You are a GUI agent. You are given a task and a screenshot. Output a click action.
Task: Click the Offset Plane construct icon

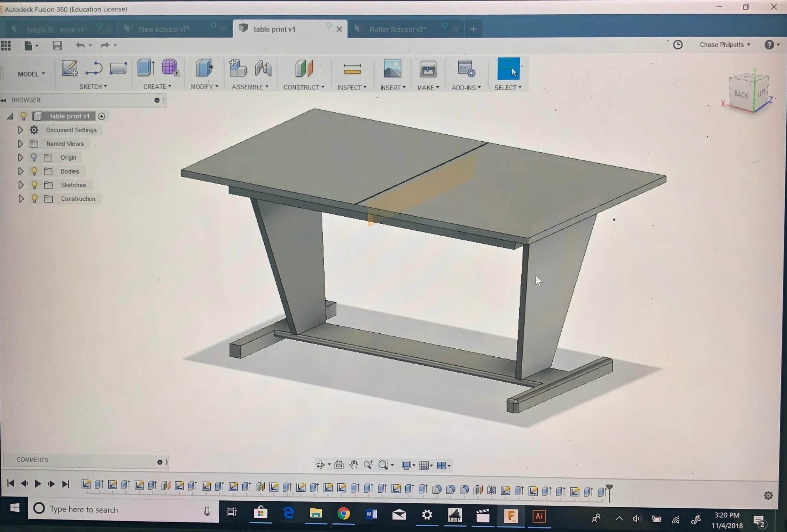(304, 68)
